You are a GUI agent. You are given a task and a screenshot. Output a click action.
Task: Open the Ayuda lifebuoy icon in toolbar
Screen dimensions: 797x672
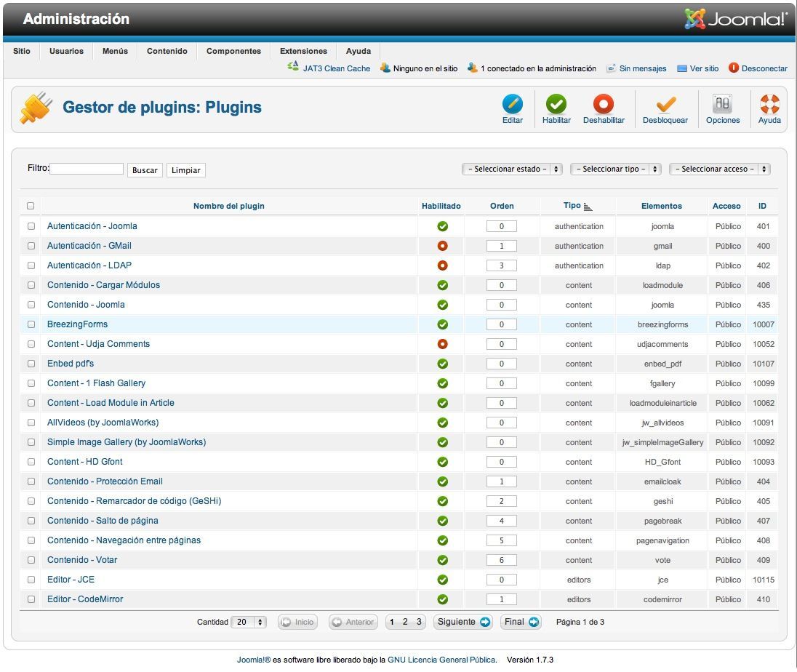point(769,104)
